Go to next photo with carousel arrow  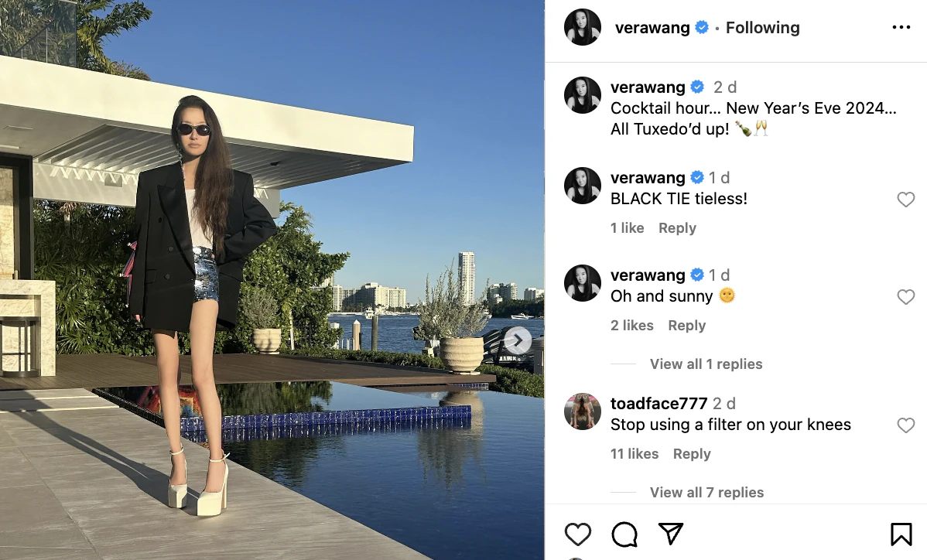(518, 340)
